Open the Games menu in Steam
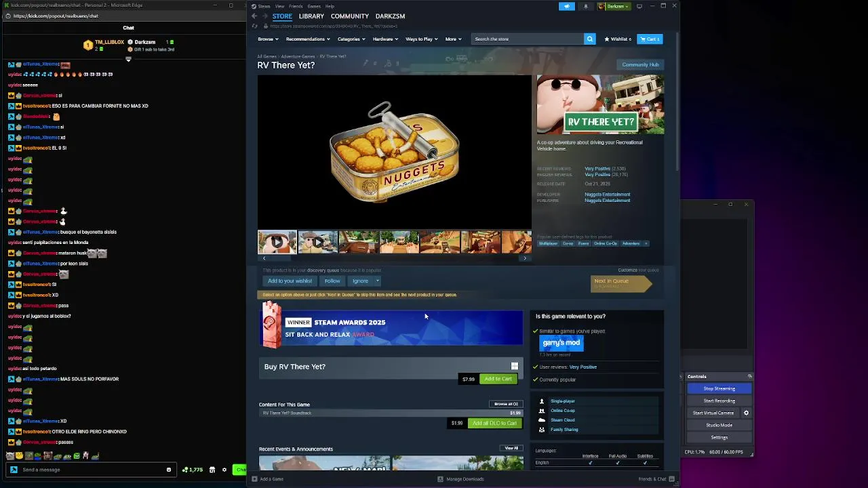 (314, 6)
